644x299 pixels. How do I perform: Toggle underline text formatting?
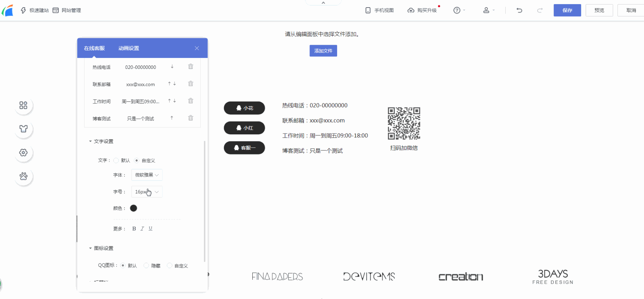click(150, 229)
